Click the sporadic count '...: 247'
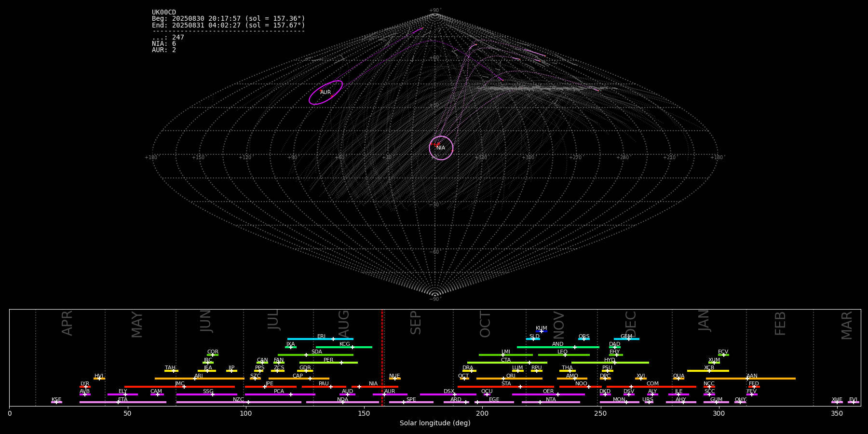 [168, 38]
